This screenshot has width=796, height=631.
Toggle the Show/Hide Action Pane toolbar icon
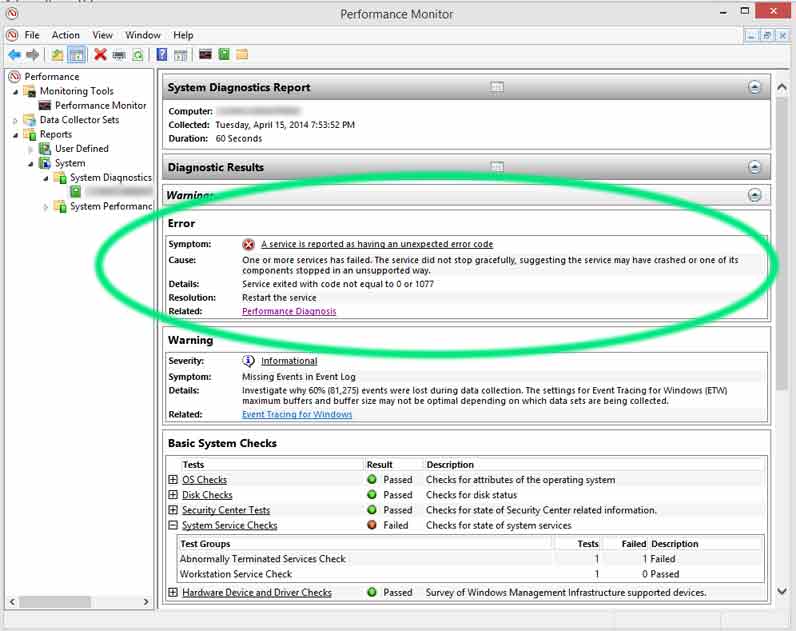click(x=181, y=55)
